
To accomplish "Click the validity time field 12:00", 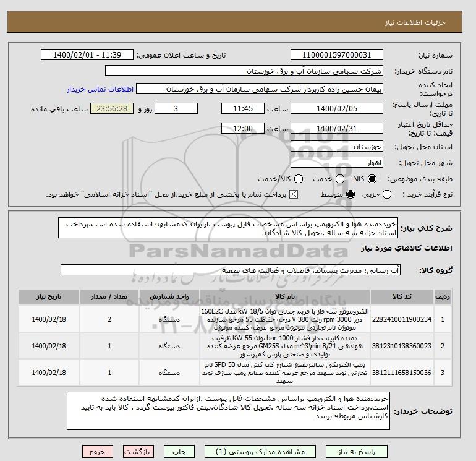I will click(x=243, y=128).
